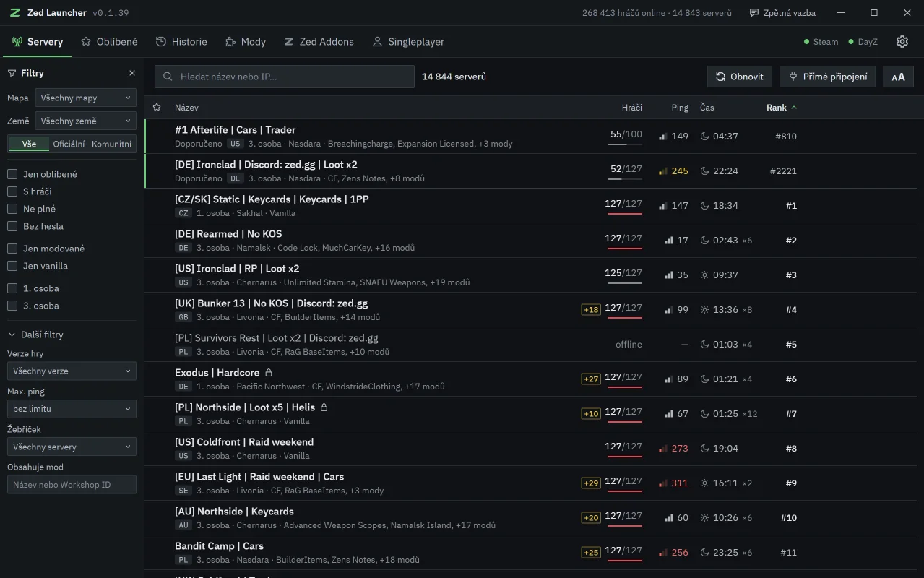Open the Země dropdown
Screen dimensions: 924x578
point(85,121)
